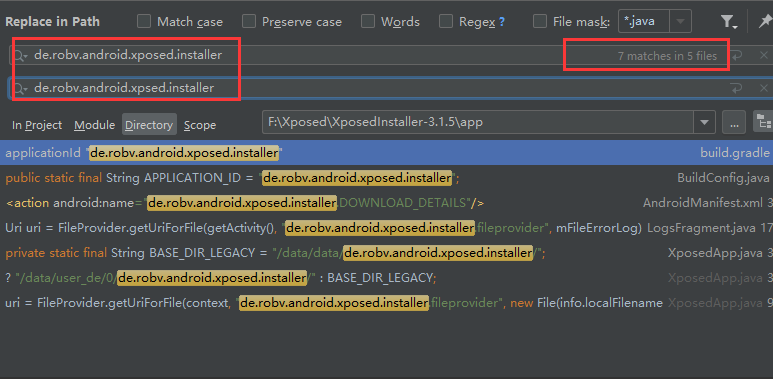Screen dimensions: 773x379
Task: Click the directory path field
Action: point(478,122)
